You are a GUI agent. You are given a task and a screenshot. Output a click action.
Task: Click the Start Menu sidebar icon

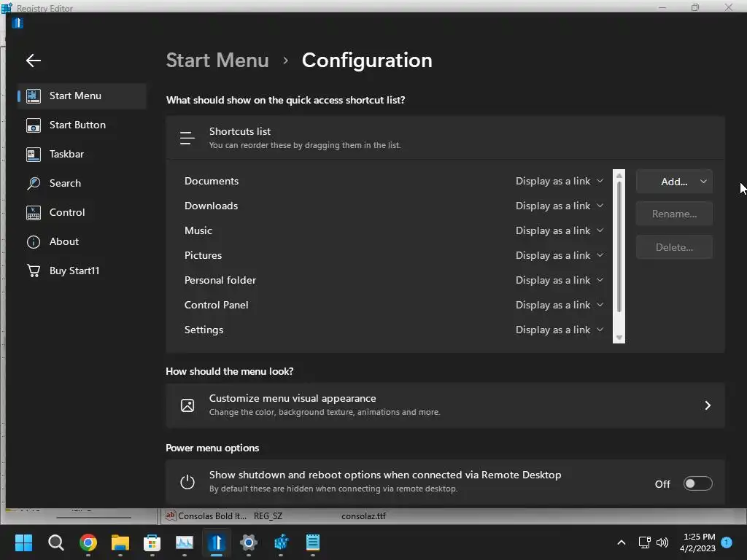34,96
